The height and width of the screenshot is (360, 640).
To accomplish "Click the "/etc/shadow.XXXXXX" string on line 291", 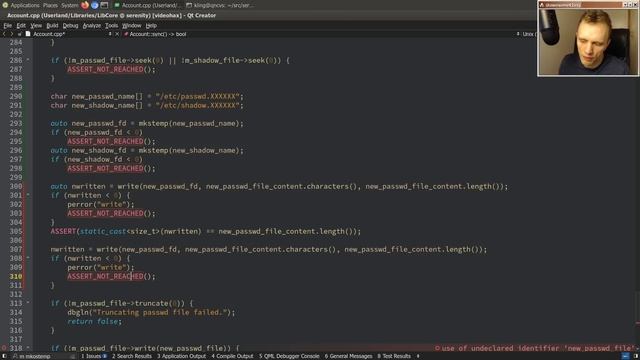I will click(198, 105).
